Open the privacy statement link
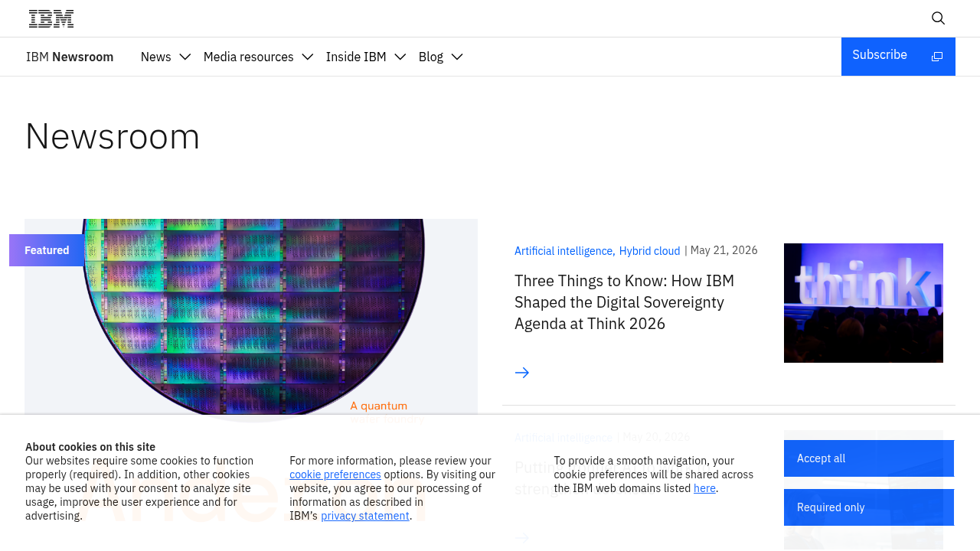The height and width of the screenshot is (551, 980). click(365, 516)
